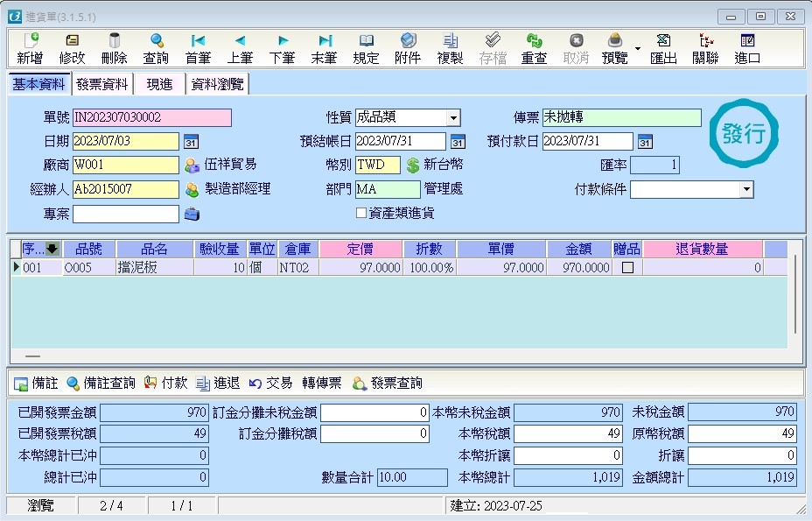Click the grayed 取消 (cancel) toolbar icon
812x521 pixels.
[x=576, y=49]
